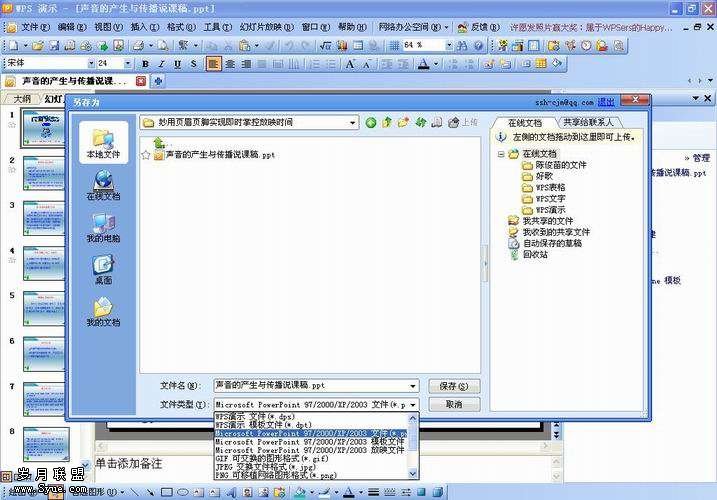The image size is (717, 500).
Task: Select PNG 可移植网络图形格式 file type
Action: (x=312, y=475)
